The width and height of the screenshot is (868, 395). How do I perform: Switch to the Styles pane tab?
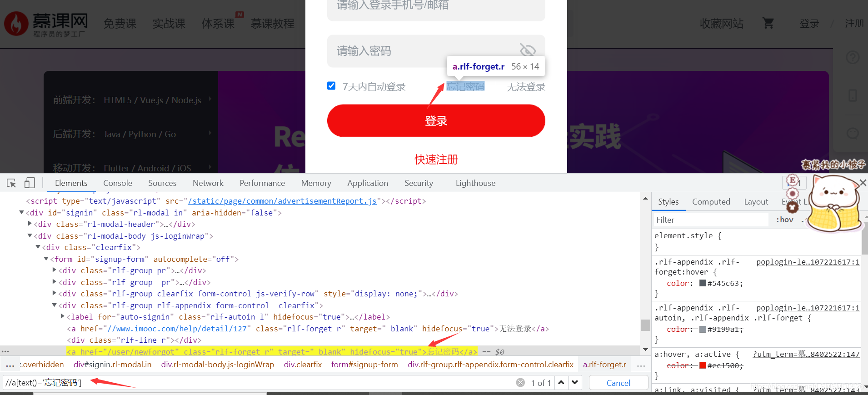point(668,202)
